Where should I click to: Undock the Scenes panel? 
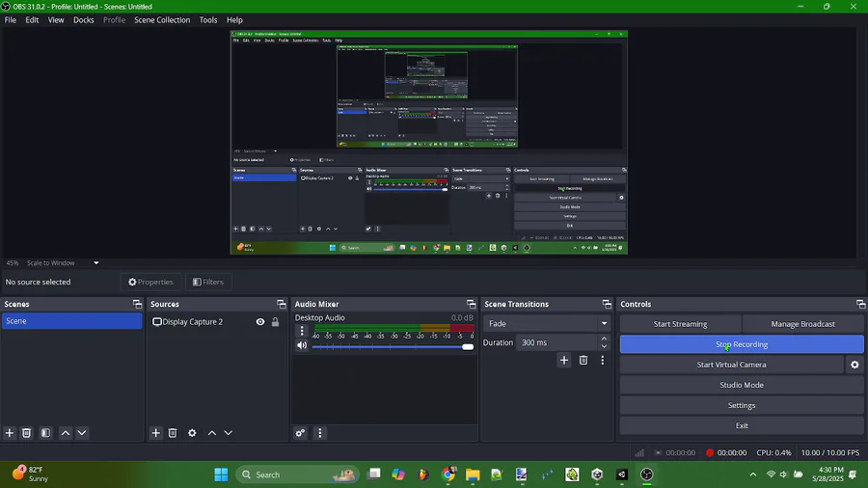[x=137, y=304]
